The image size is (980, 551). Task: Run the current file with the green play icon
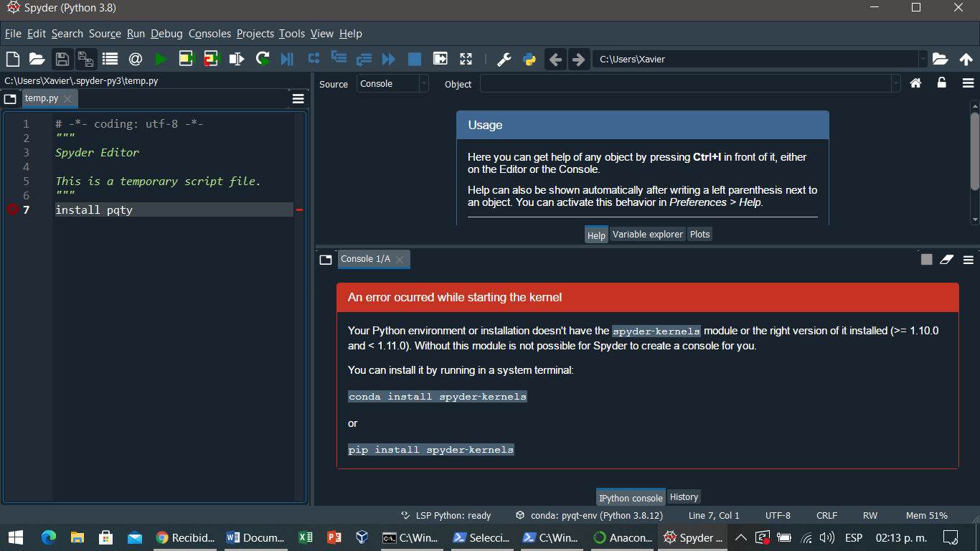[161, 59]
